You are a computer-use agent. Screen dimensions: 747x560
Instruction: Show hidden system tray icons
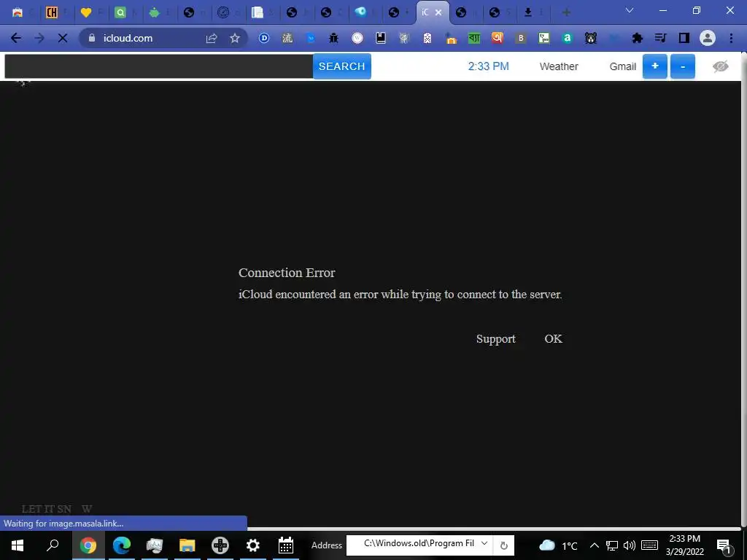pos(594,545)
